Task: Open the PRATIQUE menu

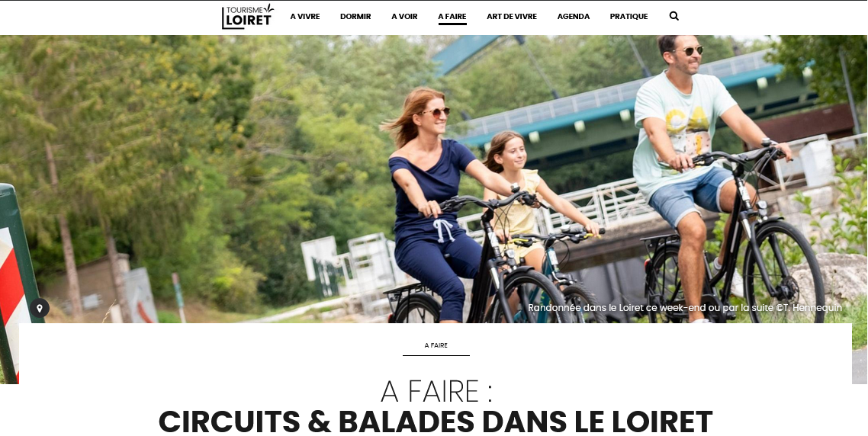Action: 628,17
